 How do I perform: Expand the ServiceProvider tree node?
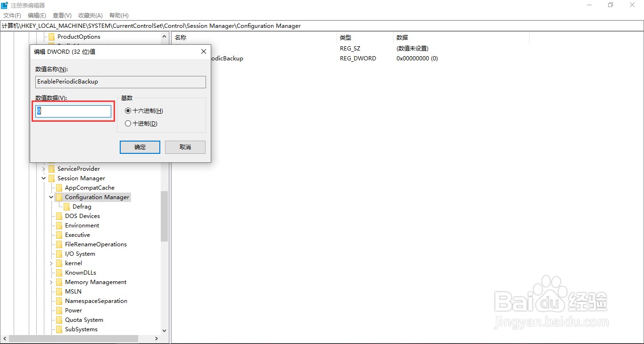click(x=44, y=169)
